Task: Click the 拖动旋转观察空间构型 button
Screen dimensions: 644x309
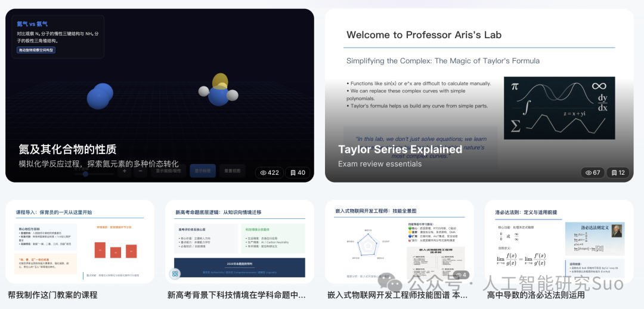Action: pos(36,50)
